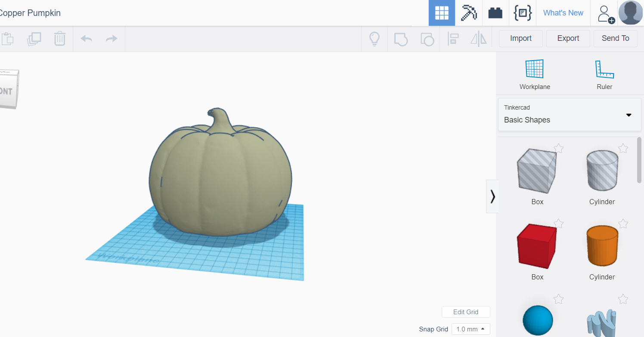Favorite the hole Box with star
This screenshot has width=644, height=337.
[x=558, y=148]
